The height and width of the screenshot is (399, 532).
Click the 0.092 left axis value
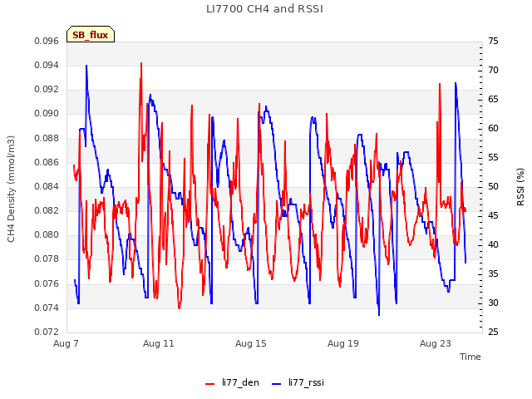coord(47,90)
